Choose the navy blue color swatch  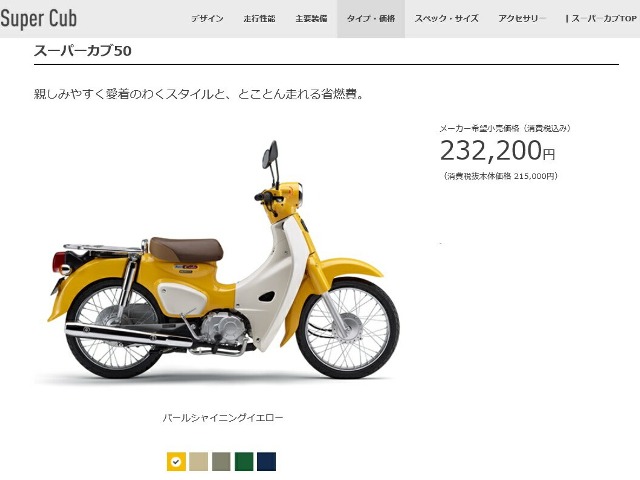(x=267, y=462)
